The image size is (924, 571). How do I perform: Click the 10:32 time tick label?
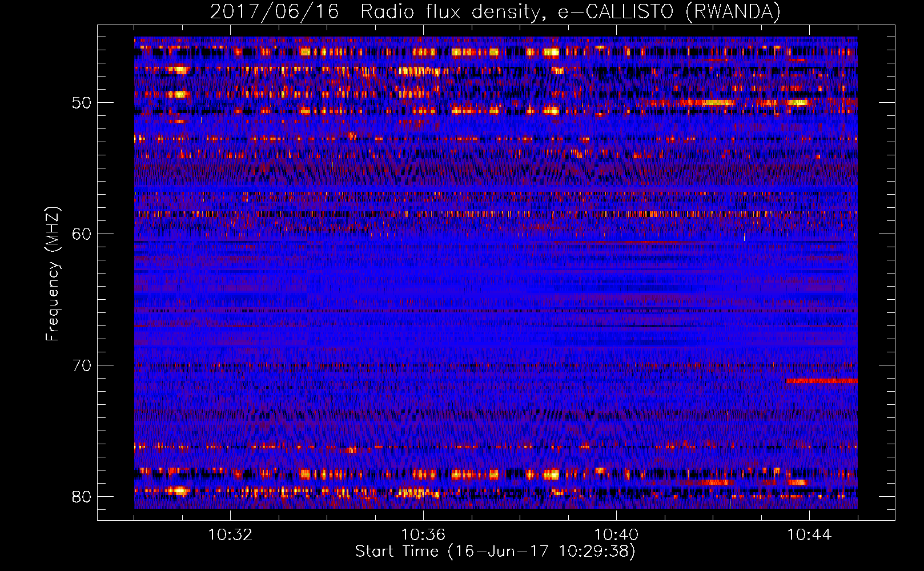(x=230, y=535)
